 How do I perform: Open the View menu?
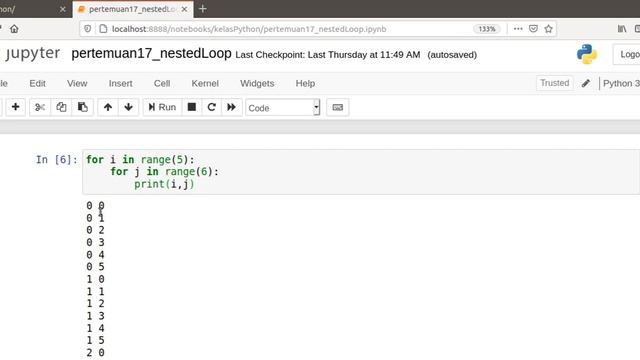pyautogui.click(x=77, y=83)
